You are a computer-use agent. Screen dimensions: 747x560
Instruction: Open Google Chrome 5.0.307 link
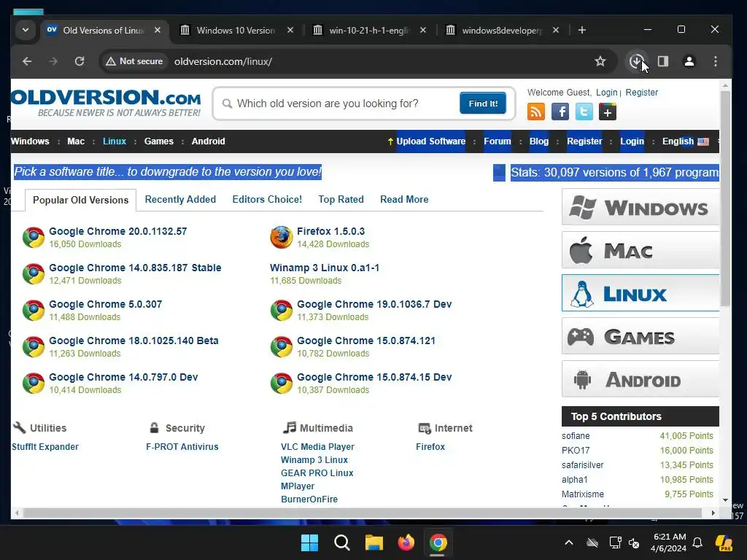coord(105,304)
